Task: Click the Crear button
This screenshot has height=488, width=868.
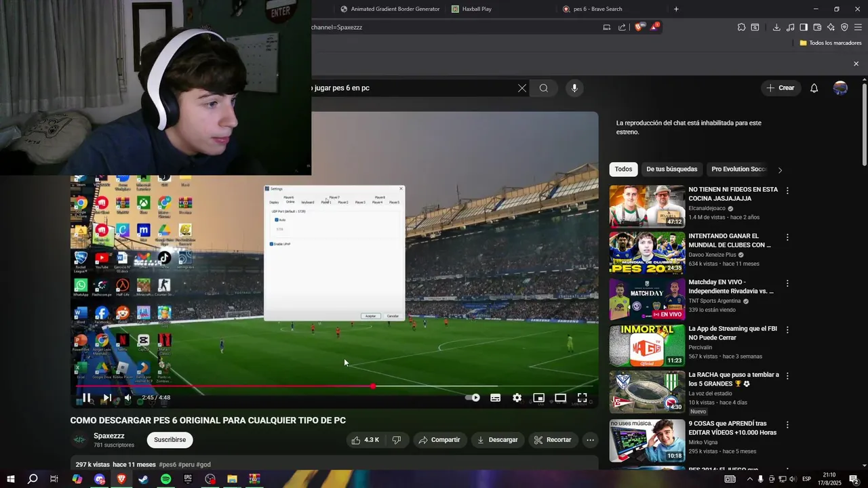Action: 780,88
